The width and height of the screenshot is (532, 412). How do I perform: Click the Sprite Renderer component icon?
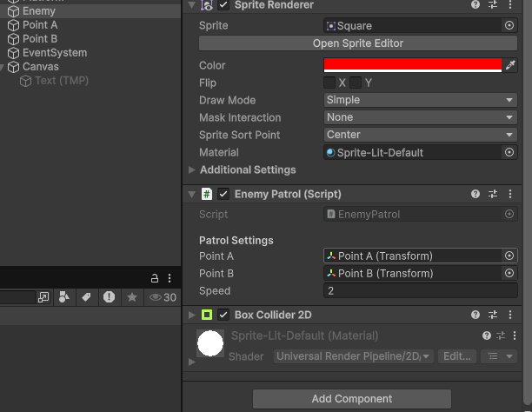click(x=207, y=4)
